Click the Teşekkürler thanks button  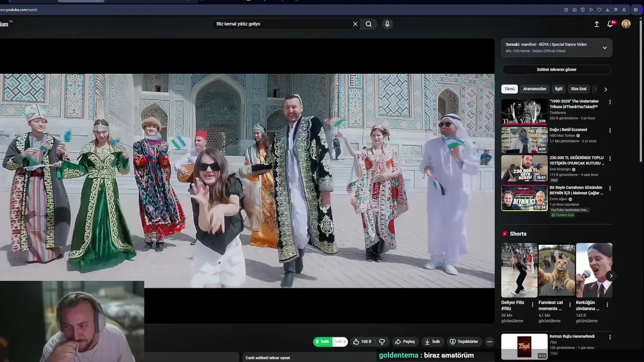tap(464, 342)
